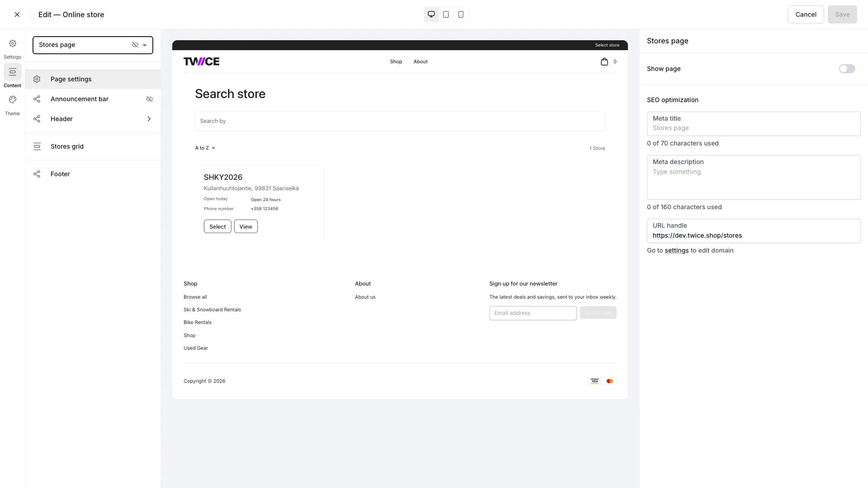868x488 pixels.
Task: Open the A to Z sort dropdown
Action: click(205, 148)
